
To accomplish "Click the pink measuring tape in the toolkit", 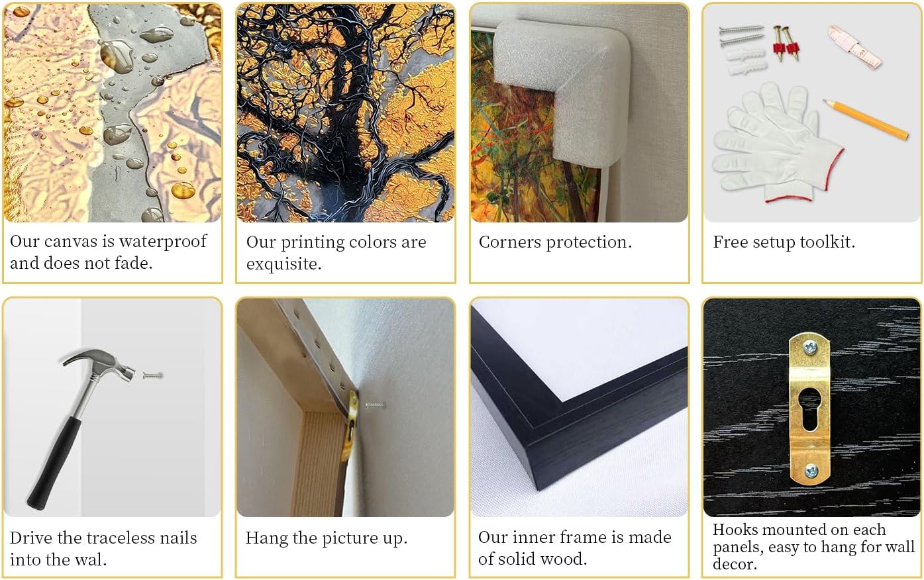I will tap(854, 46).
